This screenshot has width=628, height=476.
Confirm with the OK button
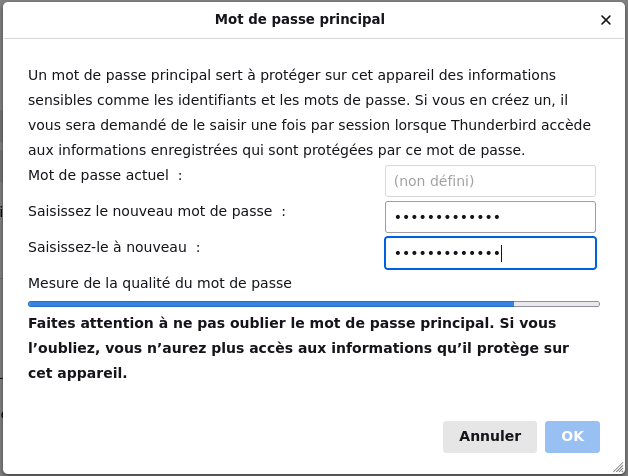tap(572, 437)
